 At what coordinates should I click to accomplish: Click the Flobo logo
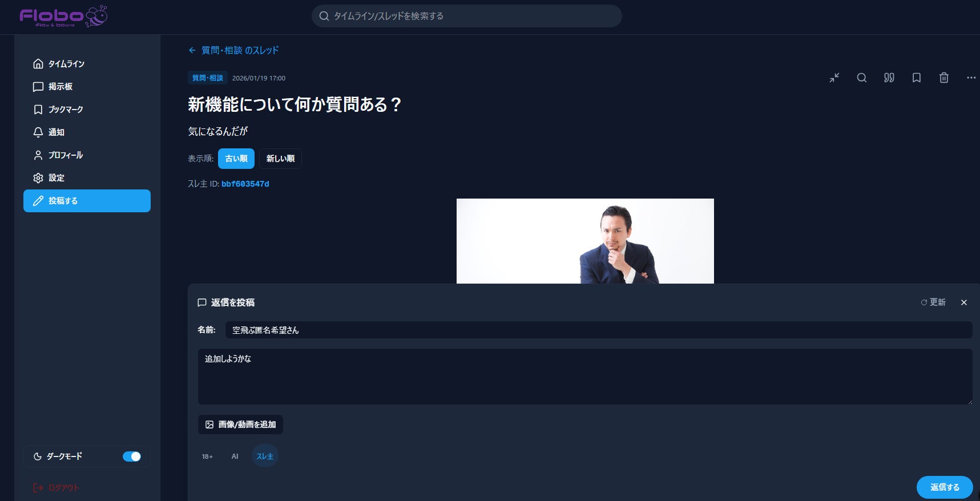coord(63,17)
